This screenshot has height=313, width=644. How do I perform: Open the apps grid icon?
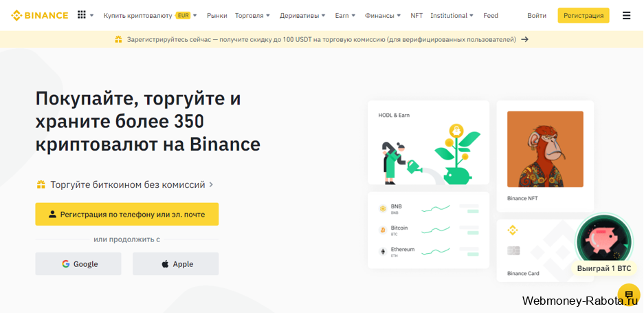coord(82,15)
